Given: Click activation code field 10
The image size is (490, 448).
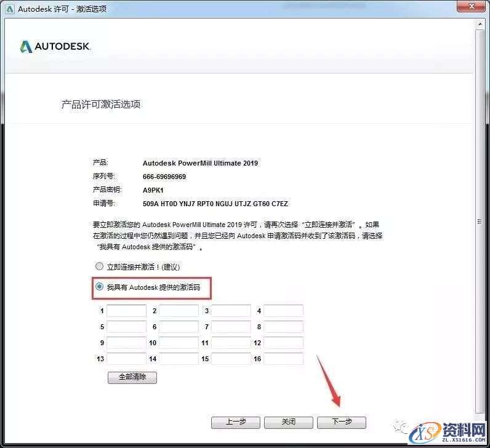Looking at the screenshot, I should [179, 343].
